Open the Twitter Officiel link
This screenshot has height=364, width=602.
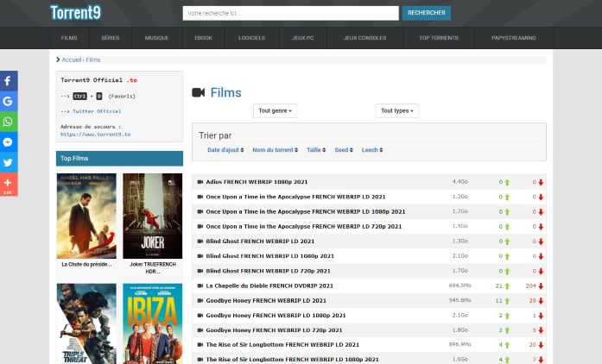tap(97, 111)
